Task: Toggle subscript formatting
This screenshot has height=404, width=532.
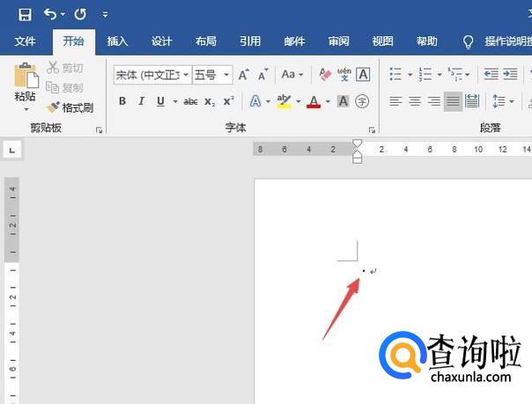Action: (x=210, y=102)
